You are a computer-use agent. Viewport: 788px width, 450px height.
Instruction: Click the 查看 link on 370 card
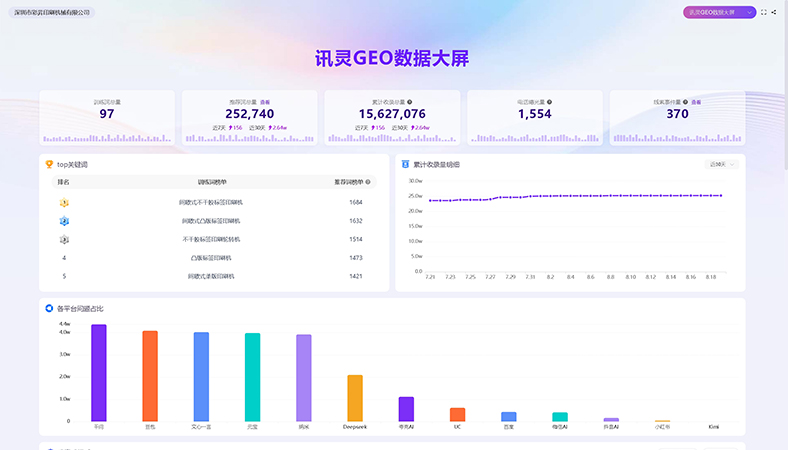[696, 102]
